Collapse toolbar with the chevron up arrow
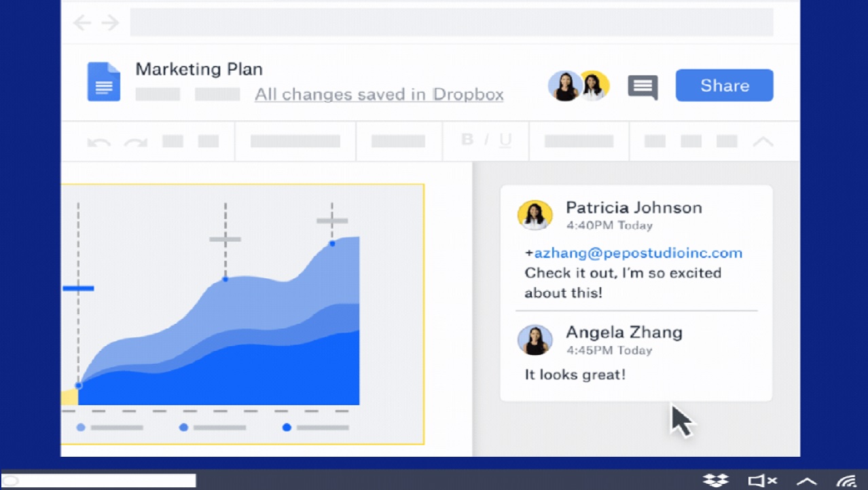This screenshot has width=868, height=490. click(763, 141)
